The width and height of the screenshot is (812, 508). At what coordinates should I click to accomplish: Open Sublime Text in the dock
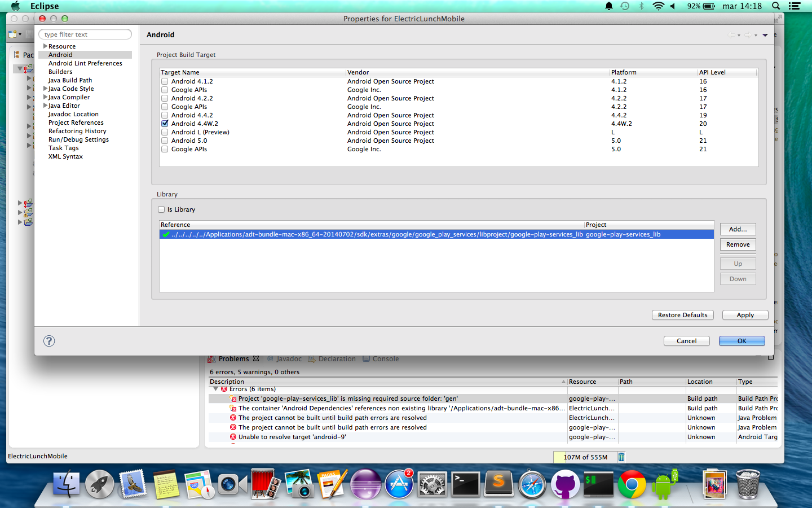499,484
